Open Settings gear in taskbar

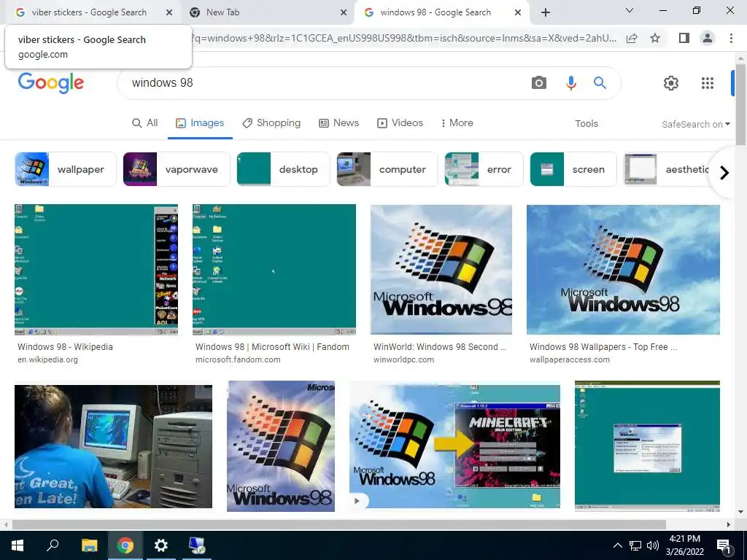(161, 545)
